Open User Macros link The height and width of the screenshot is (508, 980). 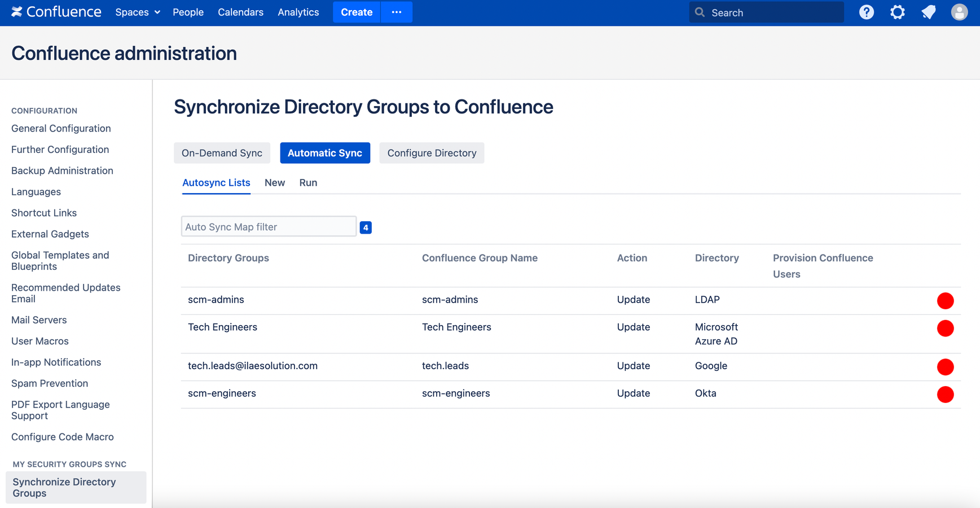point(40,341)
